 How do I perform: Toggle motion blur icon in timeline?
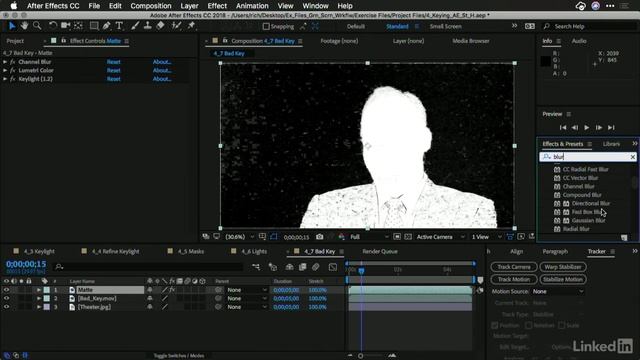pyautogui.click(x=316, y=267)
